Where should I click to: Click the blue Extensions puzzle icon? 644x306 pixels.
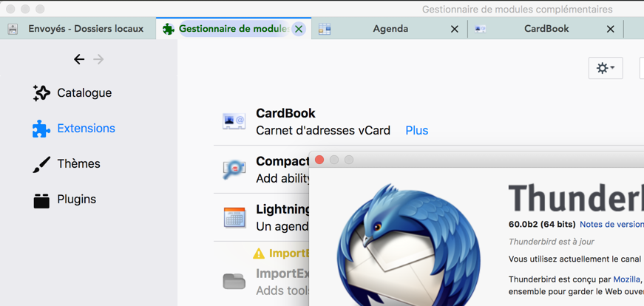click(41, 129)
